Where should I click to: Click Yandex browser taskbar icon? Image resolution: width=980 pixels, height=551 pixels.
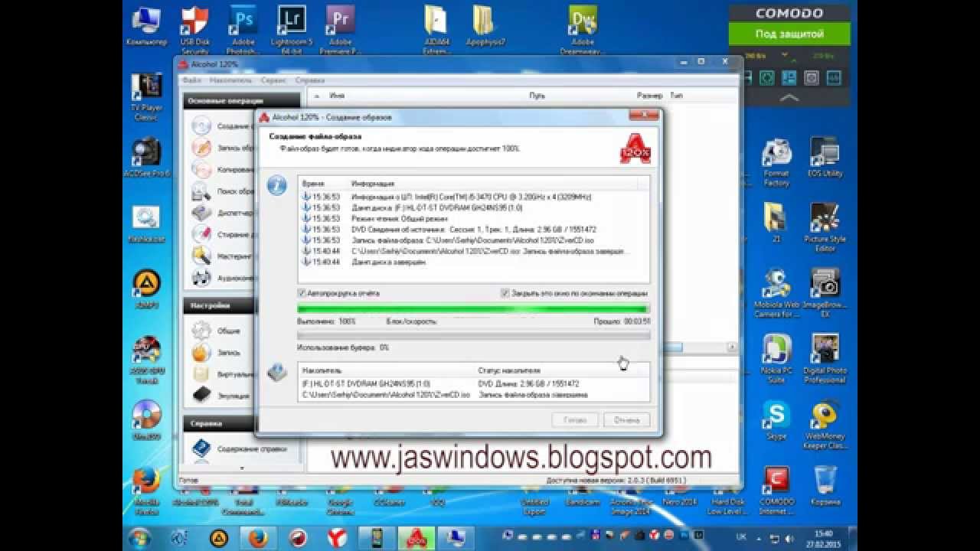[x=337, y=538]
